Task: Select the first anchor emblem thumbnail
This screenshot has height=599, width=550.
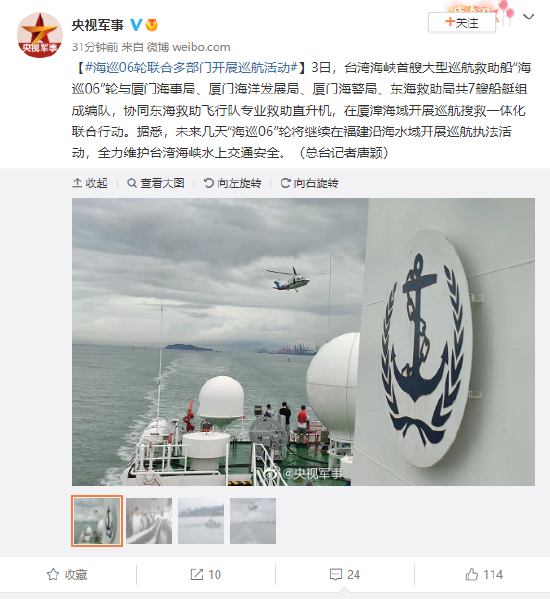Action: click(97, 521)
